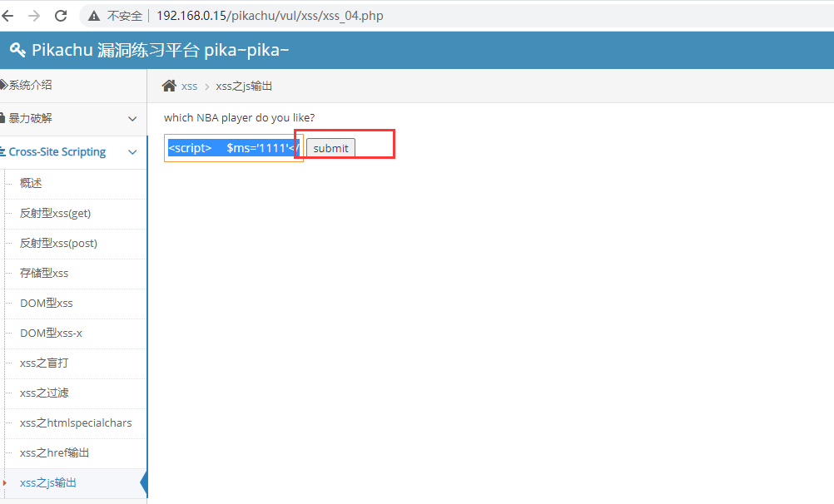The image size is (834, 504).
Task: Click the xss breadcrumb link
Action: pos(190,86)
